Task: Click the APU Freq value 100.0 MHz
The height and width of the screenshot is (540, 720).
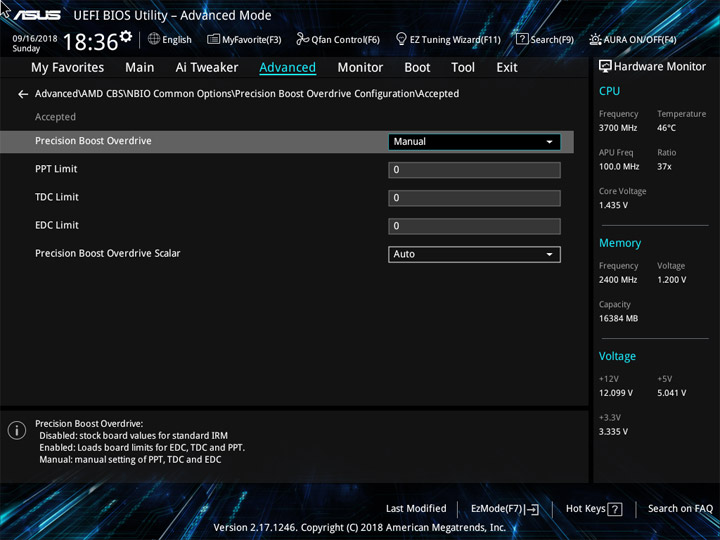Action: coord(619,167)
